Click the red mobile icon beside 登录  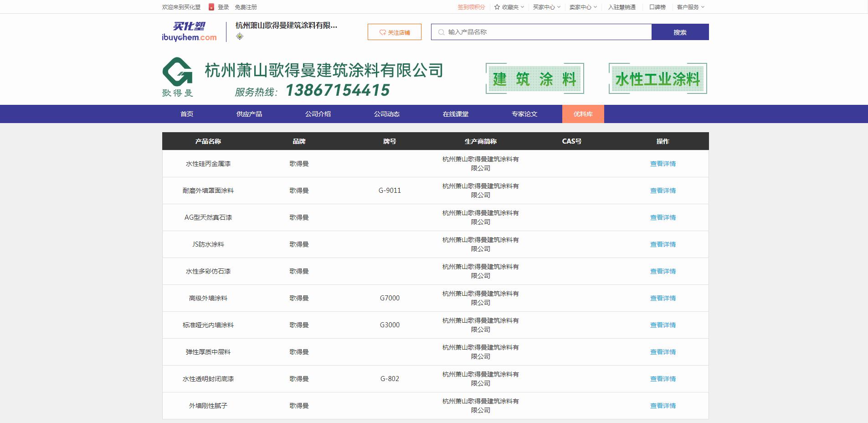[211, 7]
